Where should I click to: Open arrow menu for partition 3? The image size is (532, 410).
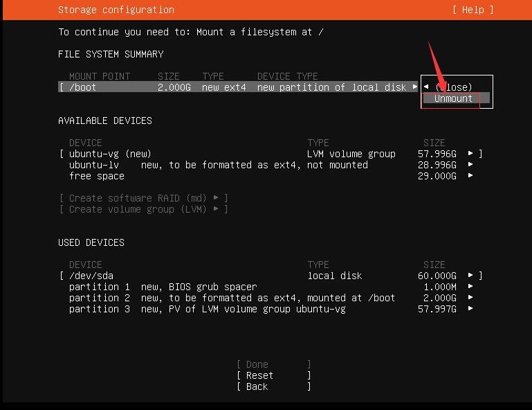coord(470,309)
